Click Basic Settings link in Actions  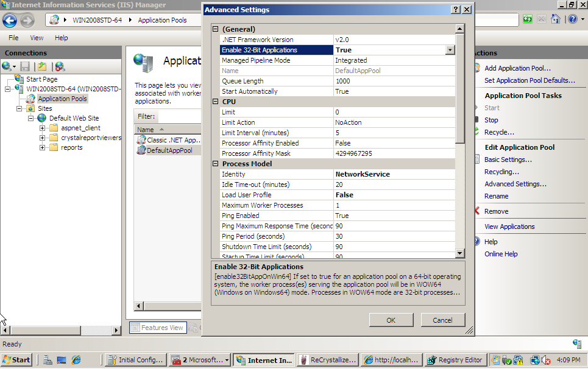(x=508, y=160)
